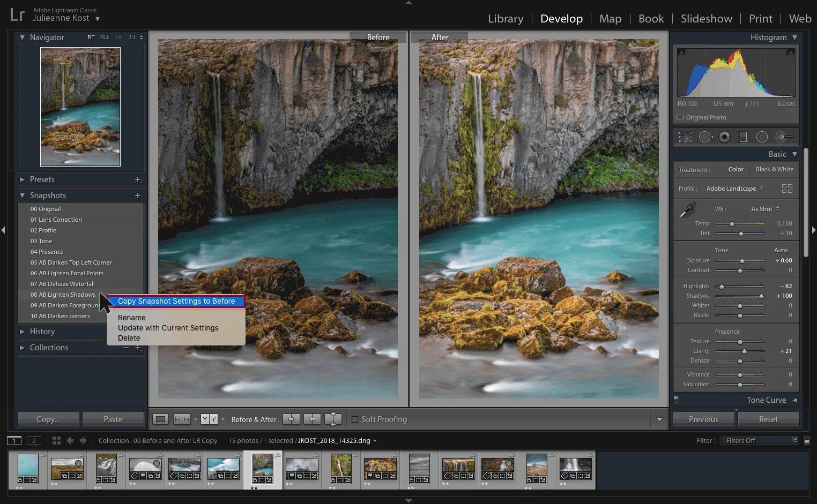Image resolution: width=817 pixels, height=504 pixels.
Task: Click the Previous button
Action: [703, 419]
